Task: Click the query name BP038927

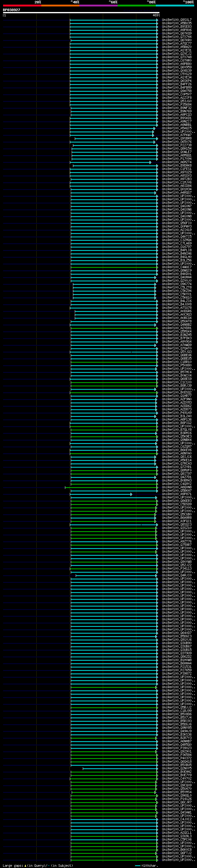Action: pos(11,10)
